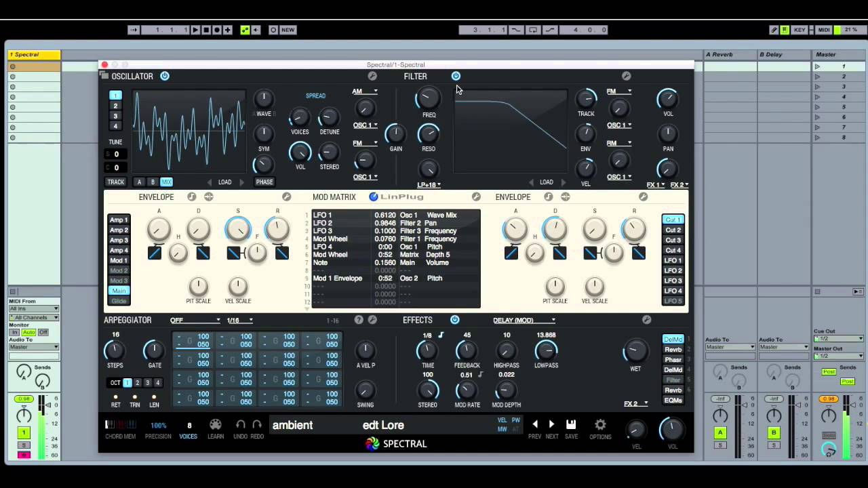Click the effects Wet knob
Screen dimensions: 868x488
point(635,350)
